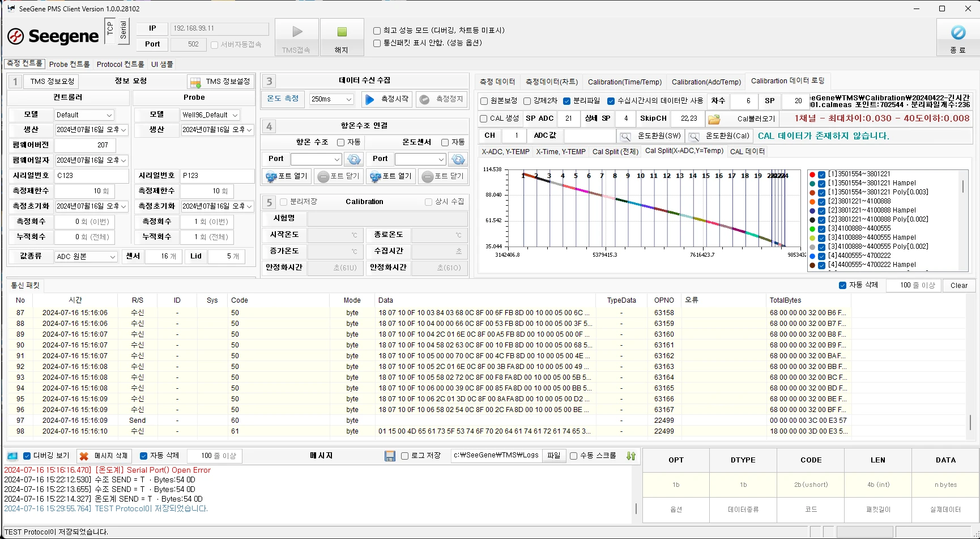
Task: Select X-Time, Y-TEMP chart tab
Action: pyautogui.click(x=561, y=152)
